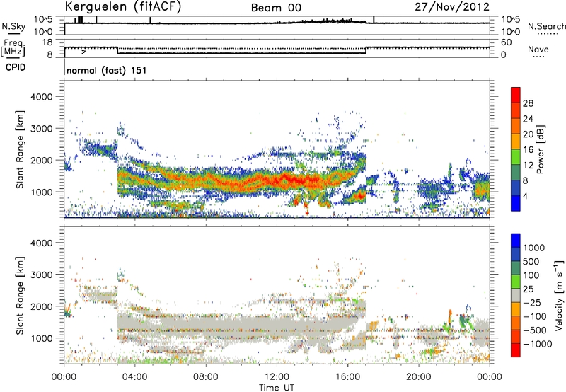Screen dimensions: 566x392
Task: Click the '04:00' time axis label
Action: pos(135,377)
